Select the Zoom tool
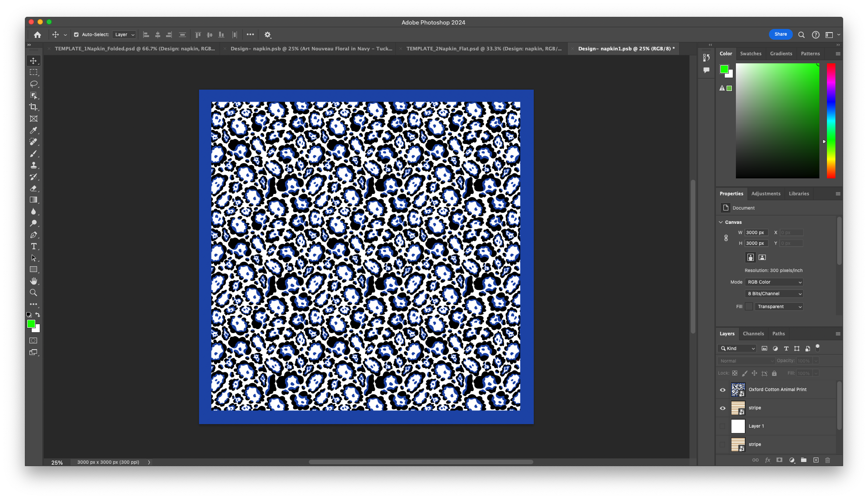The image size is (868, 499). [33, 293]
